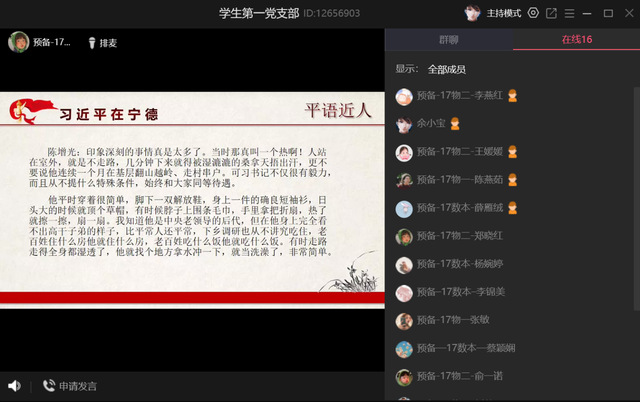
Task: Click the speaker's avatar at top left
Action: (18, 42)
